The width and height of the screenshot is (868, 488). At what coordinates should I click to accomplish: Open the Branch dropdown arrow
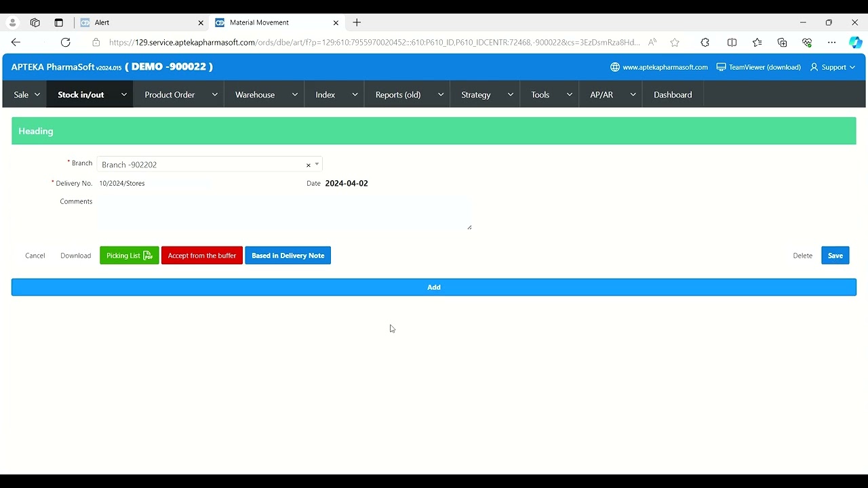(317, 164)
